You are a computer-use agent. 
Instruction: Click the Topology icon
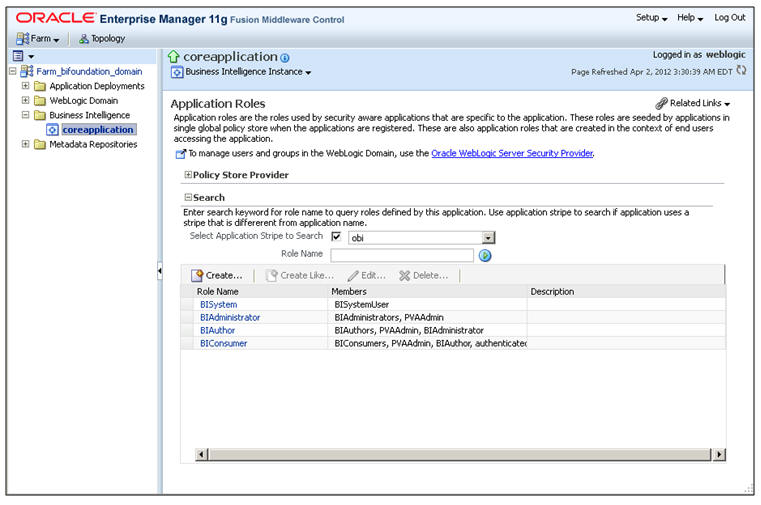point(84,39)
